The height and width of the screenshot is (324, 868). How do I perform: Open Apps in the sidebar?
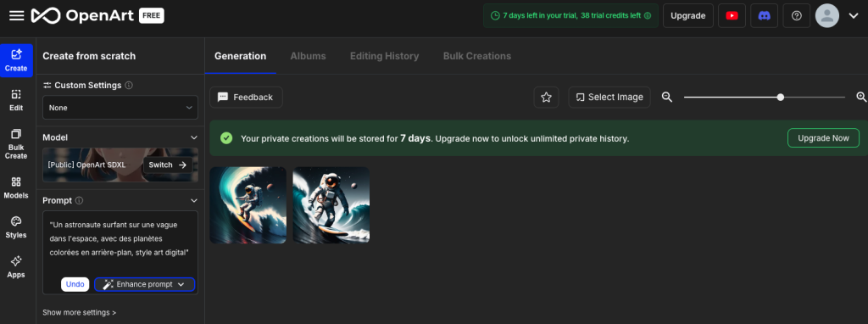tap(16, 267)
